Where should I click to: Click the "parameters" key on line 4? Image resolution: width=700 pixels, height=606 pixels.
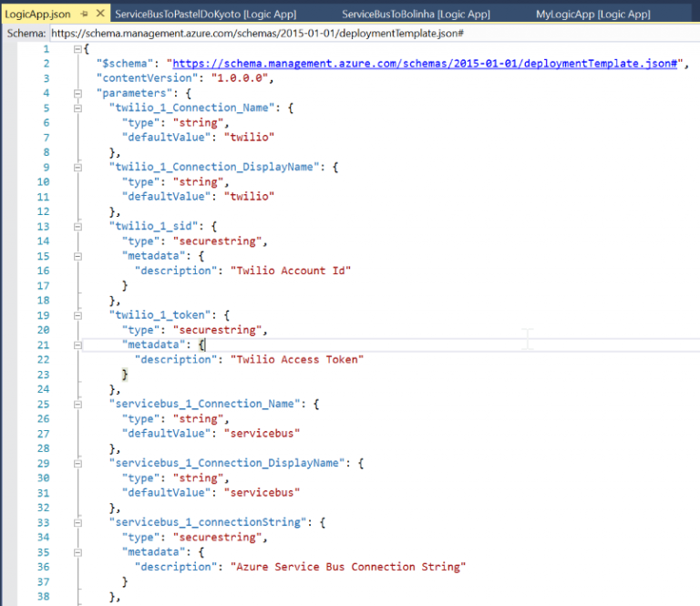pyautogui.click(x=134, y=93)
